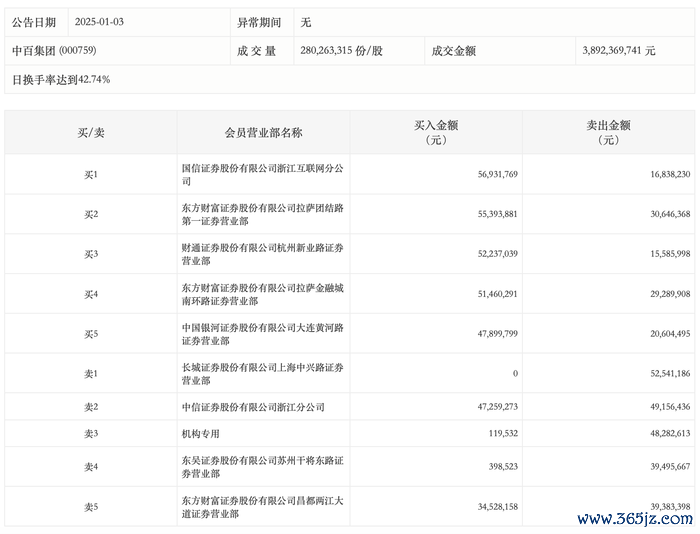Select the announcement date 2025-01-03

click(x=99, y=22)
